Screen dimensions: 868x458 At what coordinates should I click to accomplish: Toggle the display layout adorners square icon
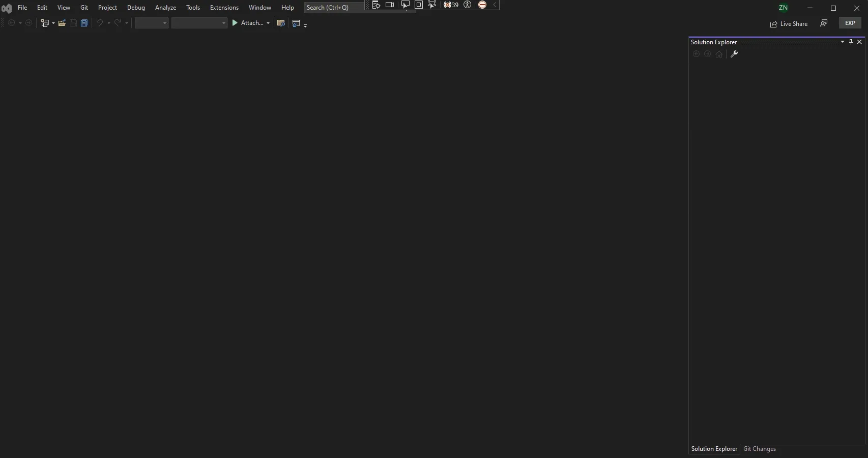[418, 5]
